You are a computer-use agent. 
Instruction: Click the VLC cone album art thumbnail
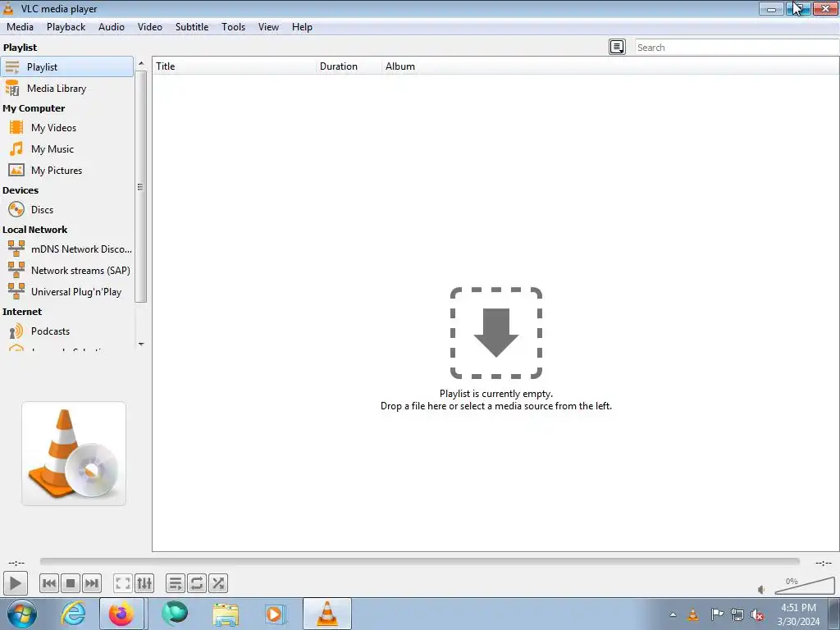tap(74, 454)
